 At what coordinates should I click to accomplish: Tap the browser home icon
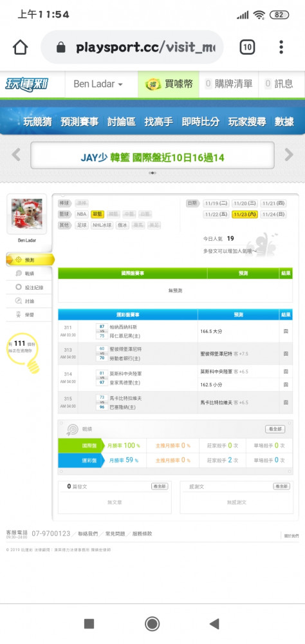pos(21,47)
